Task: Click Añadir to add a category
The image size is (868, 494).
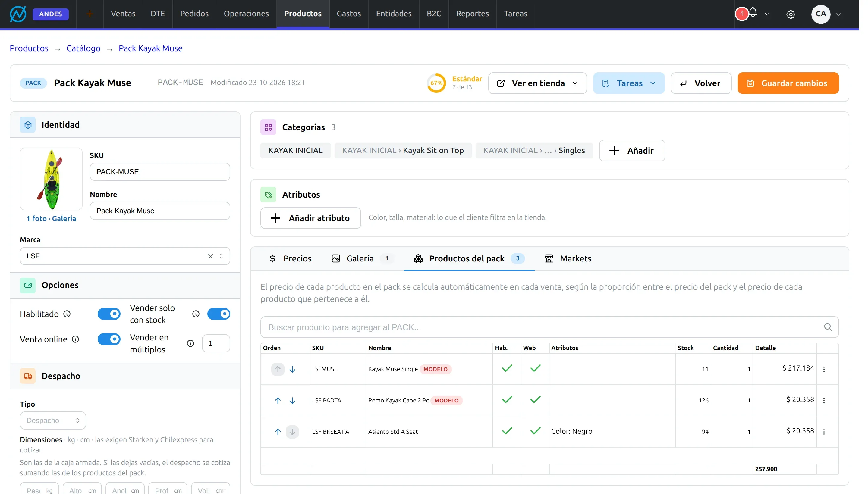Action: 632,151
